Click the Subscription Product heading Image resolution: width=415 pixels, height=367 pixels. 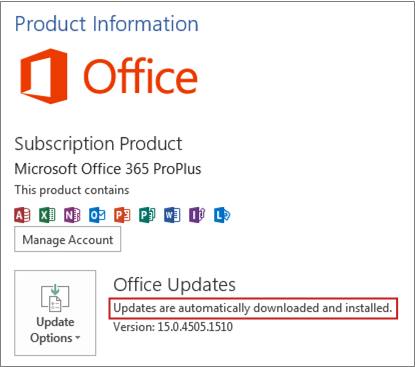(x=98, y=144)
